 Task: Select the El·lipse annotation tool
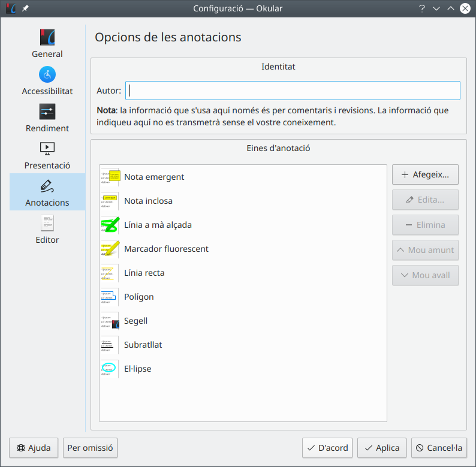tap(137, 369)
